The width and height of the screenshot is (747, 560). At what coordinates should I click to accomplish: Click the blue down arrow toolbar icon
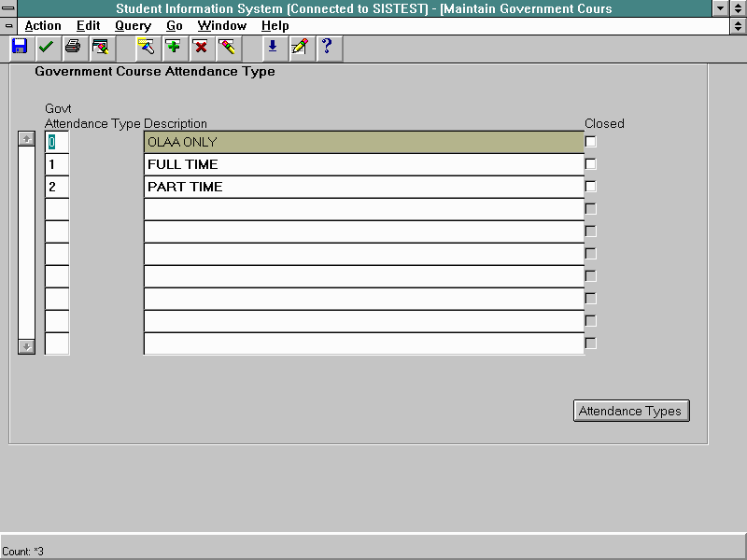pos(272,47)
